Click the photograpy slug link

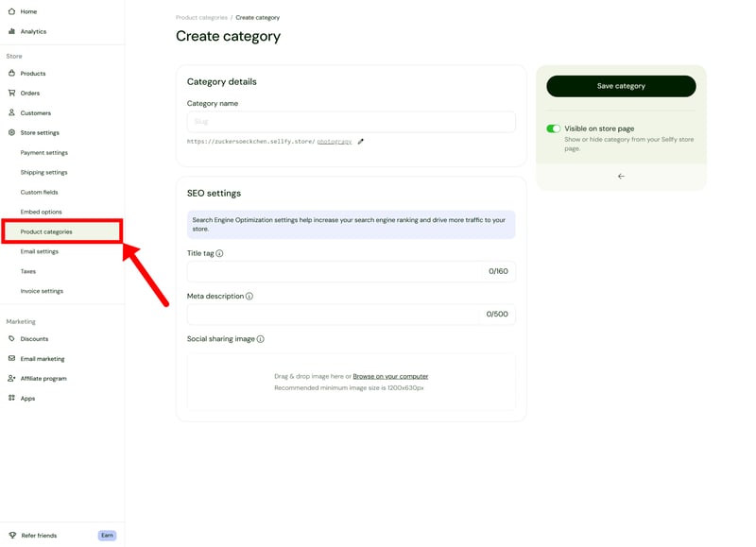pos(335,141)
